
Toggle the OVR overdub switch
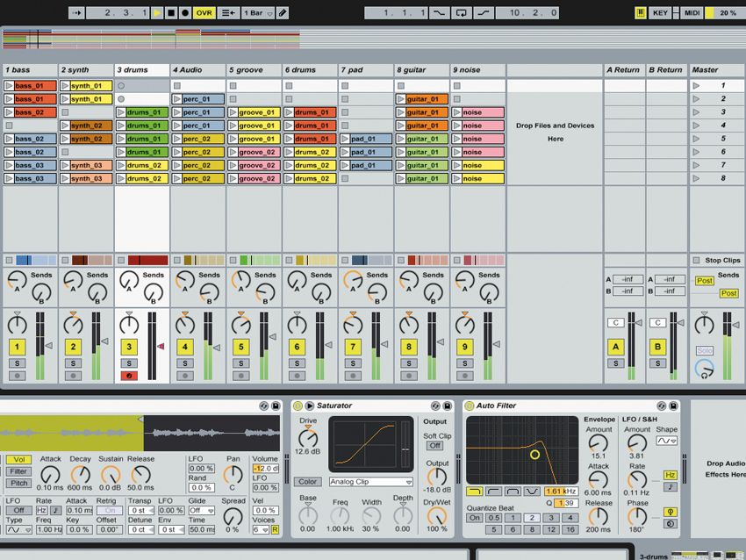point(204,12)
